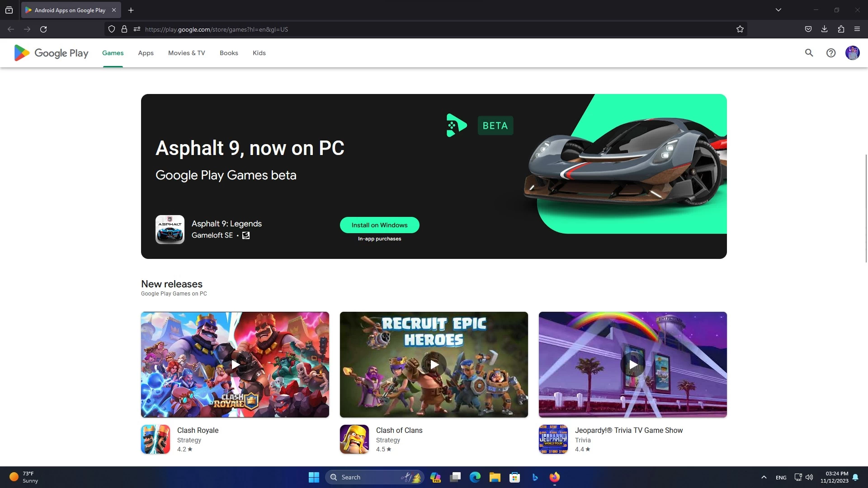Open the Clash Royale title link
Image resolution: width=868 pixels, height=488 pixels.
tap(198, 431)
